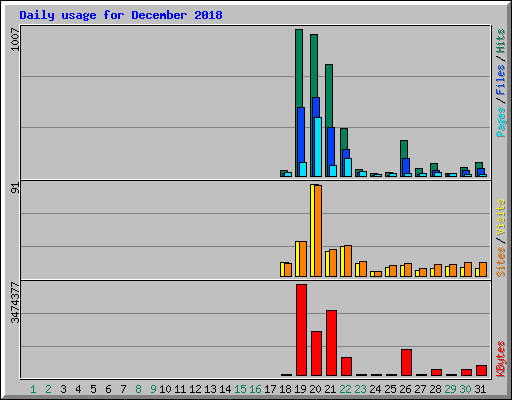Click day 21 on the axis
The width and height of the screenshot is (512, 400).
click(x=330, y=389)
